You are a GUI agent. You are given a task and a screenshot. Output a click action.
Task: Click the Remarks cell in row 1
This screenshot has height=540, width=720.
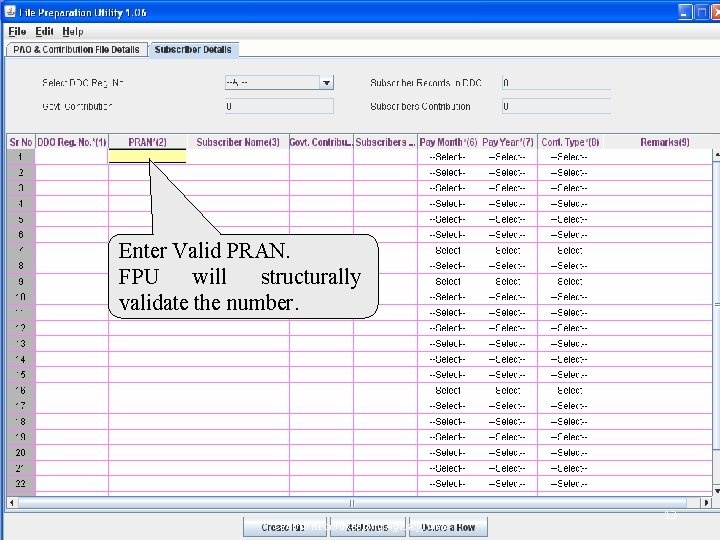point(657,157)
